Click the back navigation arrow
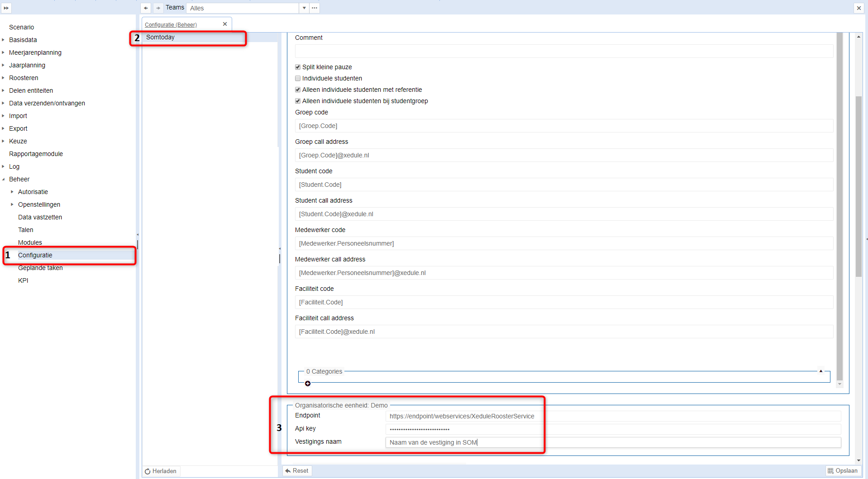The image size is (868, 479). [146, 8]
